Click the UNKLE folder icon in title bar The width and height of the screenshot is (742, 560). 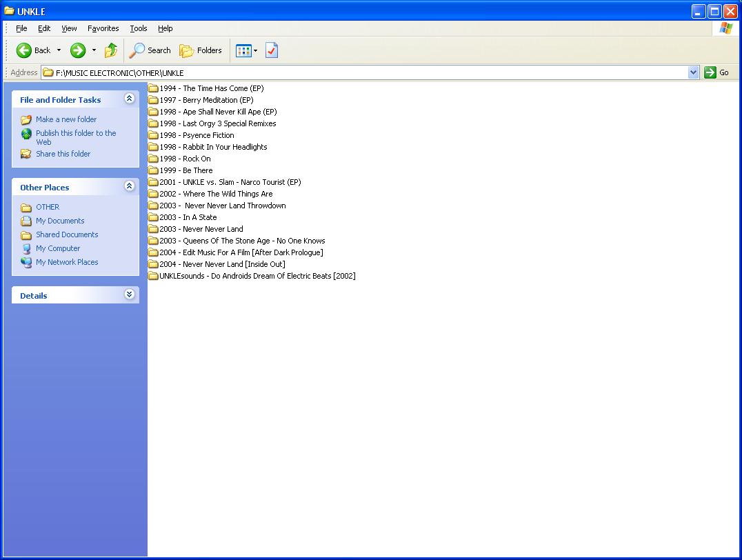point(10,11)
